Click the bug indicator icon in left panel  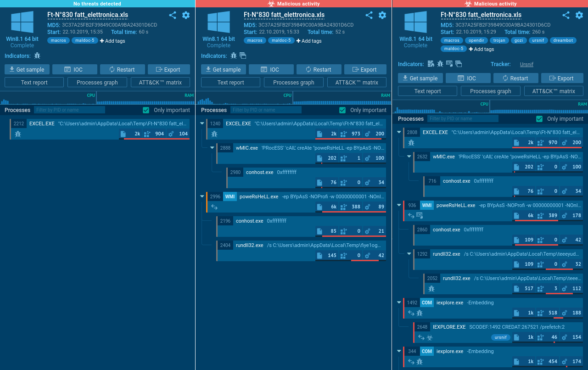(37, 56)
